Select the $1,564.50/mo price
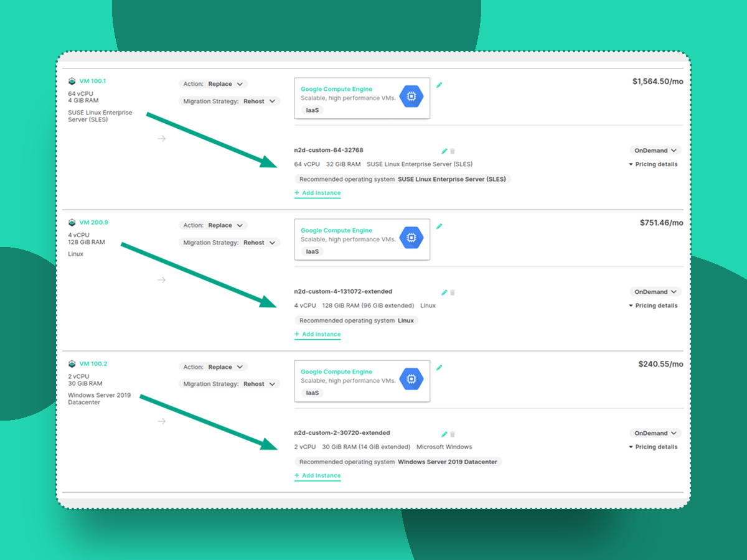 [x=657, y=82]
